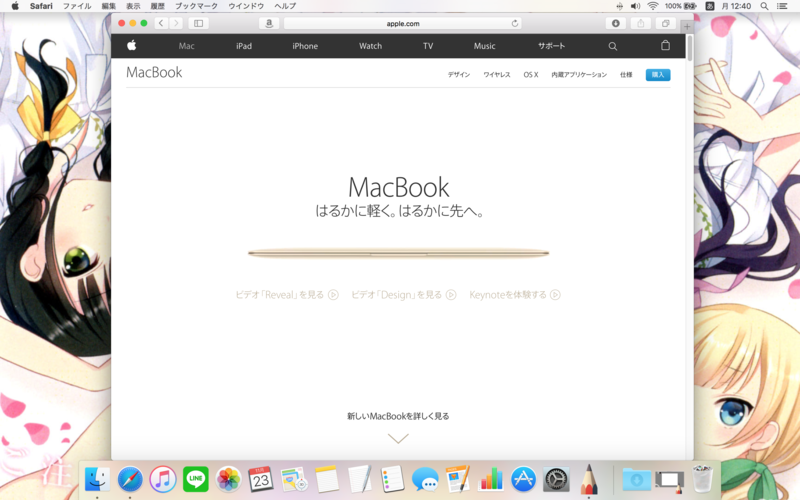Open the Music section

485,46
